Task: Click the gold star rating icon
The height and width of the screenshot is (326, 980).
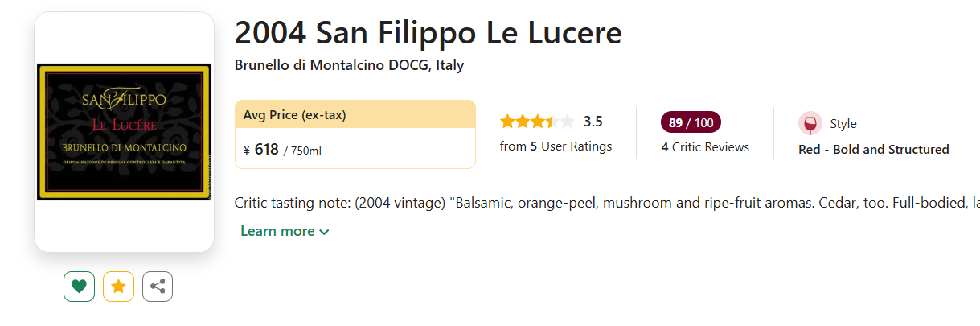Action: point(118,286)
